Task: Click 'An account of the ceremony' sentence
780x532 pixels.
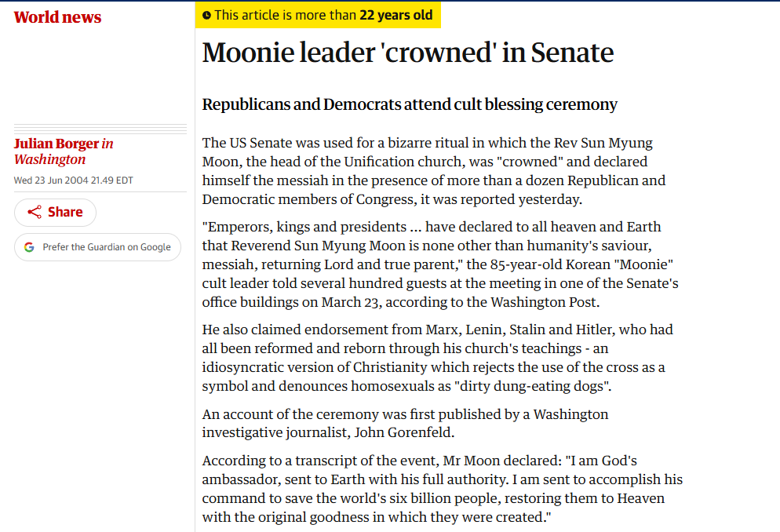Action: point(405,424)
